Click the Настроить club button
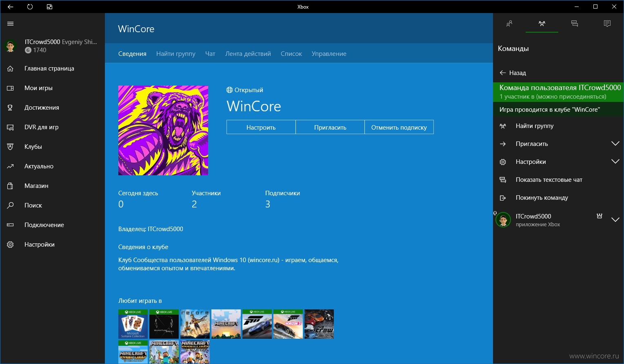Image resolution: width=624 pixels, height=364 pixels. (x=261, y=127)
